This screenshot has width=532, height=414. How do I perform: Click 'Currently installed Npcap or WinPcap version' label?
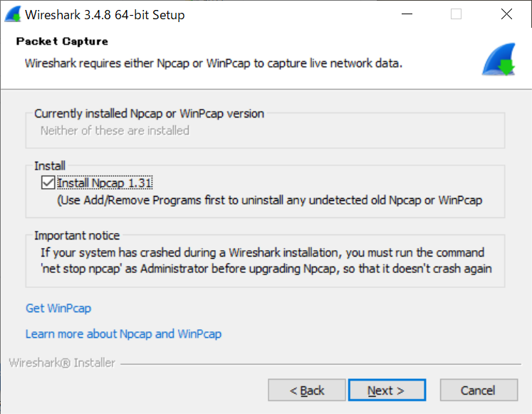[x=149, y=114]
